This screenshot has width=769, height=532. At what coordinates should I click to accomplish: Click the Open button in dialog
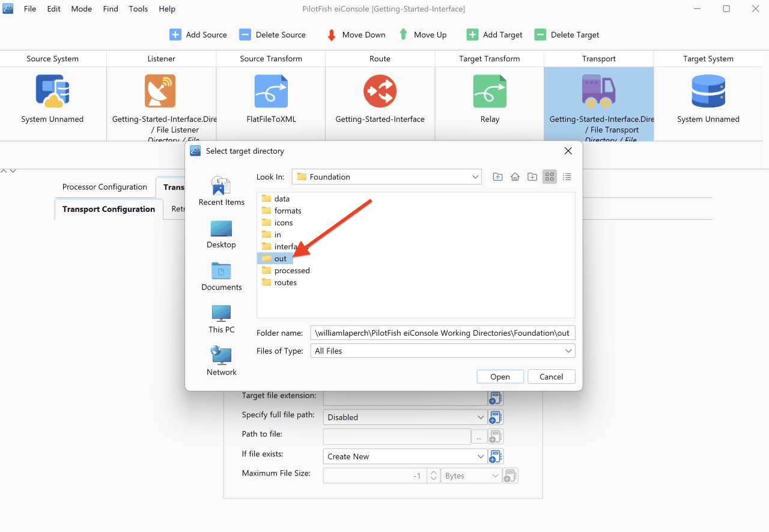coord(500,376)
